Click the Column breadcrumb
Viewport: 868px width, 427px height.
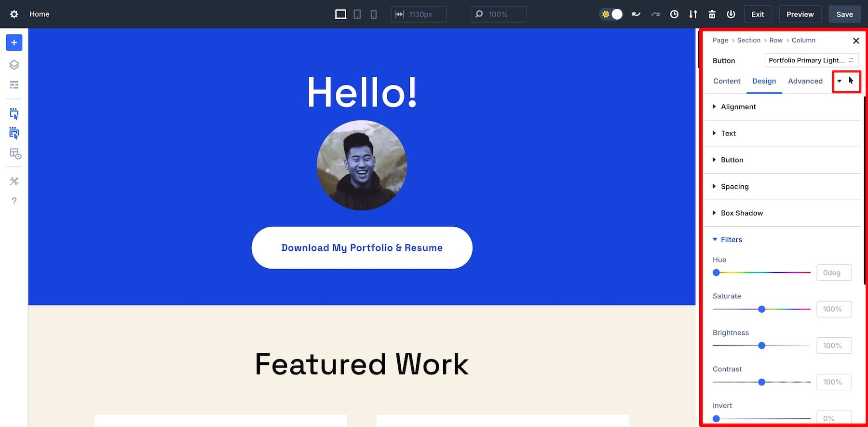point(803,41)
